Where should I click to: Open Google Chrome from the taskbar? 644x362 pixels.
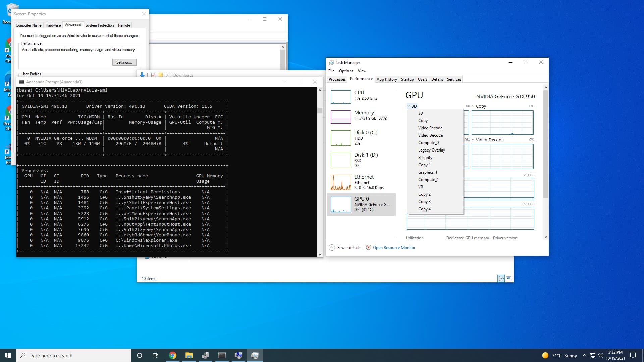pyautogui.click(x=173, y=355)
